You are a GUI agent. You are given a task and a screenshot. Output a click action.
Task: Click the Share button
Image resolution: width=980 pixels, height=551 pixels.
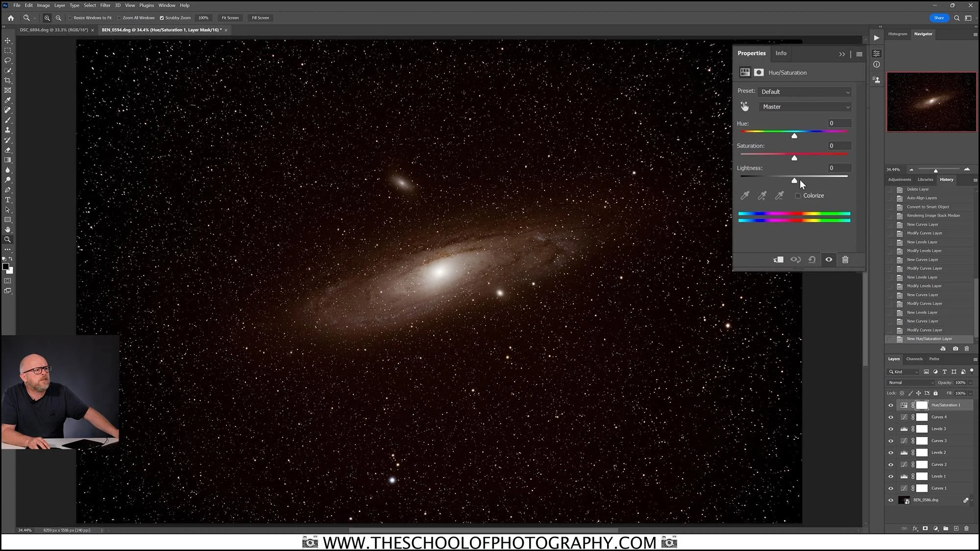click(939, 18)
